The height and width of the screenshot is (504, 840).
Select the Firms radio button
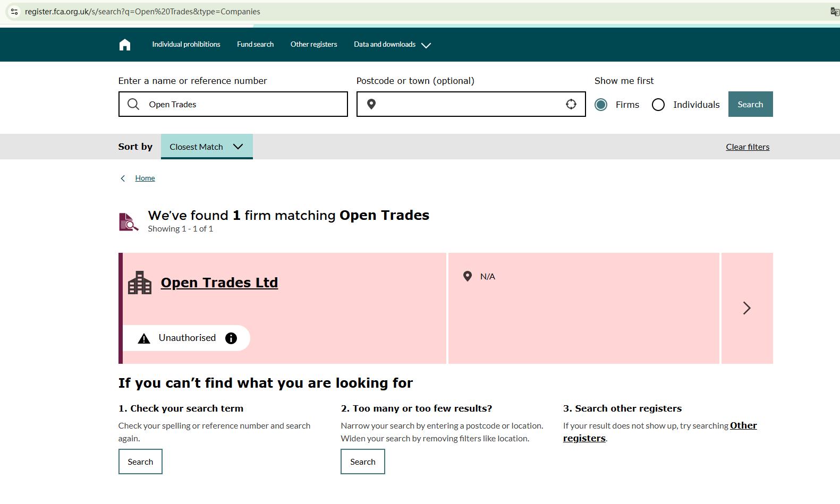601,105
